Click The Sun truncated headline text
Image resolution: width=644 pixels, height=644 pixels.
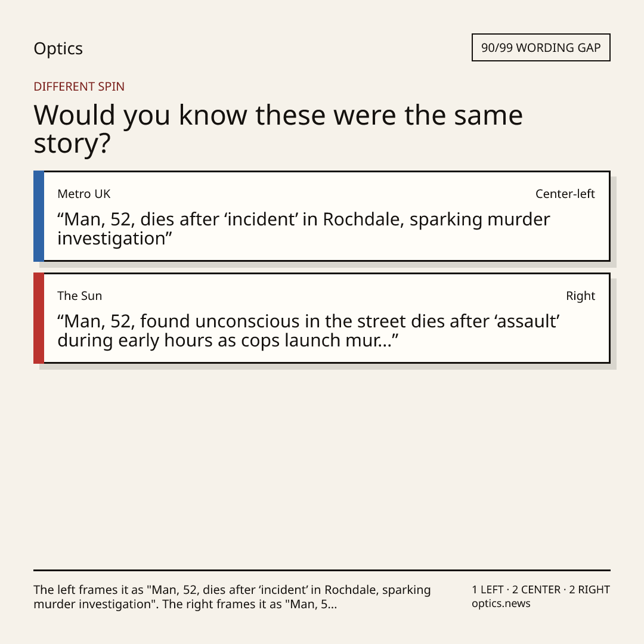(x=308, y=330)
